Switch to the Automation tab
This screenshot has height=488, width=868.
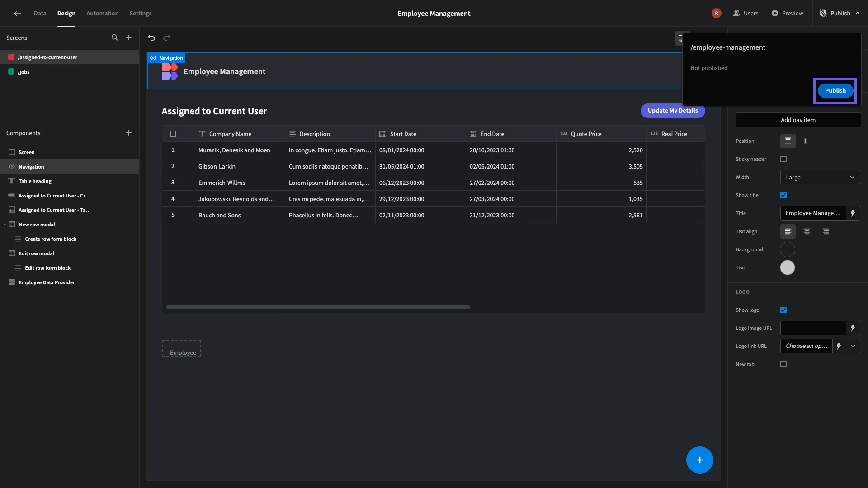(103, 14)
